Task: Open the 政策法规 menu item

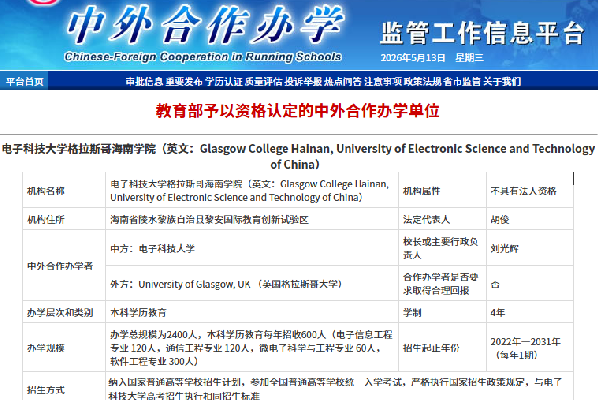Action: 422,82
